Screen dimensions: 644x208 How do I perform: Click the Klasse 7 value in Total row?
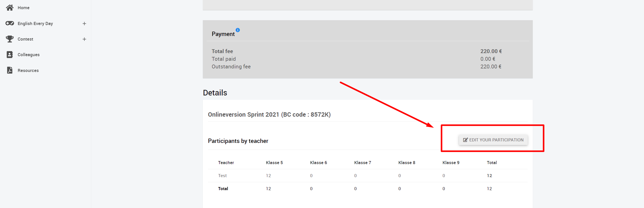(x=355, y=189)
